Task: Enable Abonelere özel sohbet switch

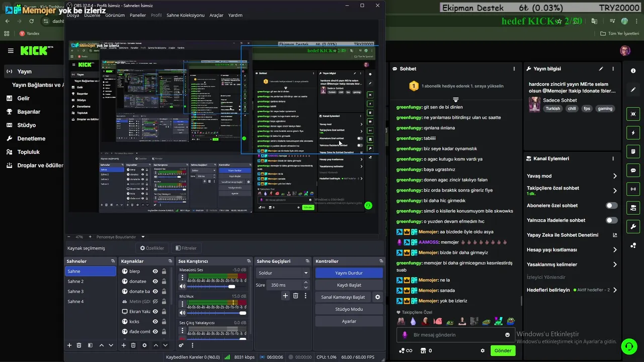Action: coord(611,206)
